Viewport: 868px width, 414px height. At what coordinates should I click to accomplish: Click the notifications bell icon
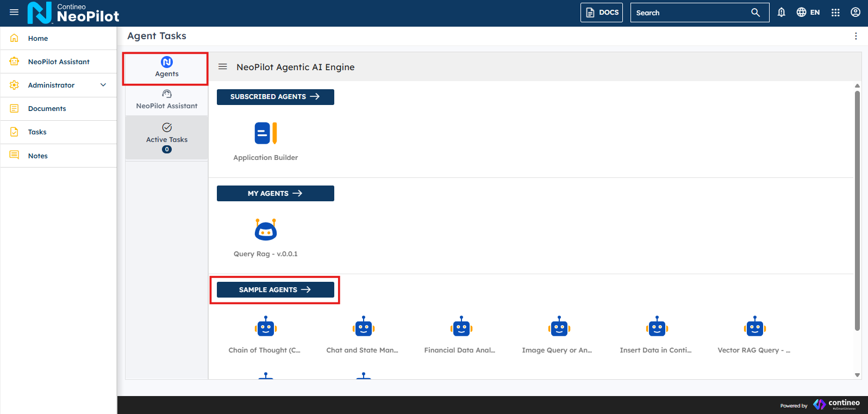pyautogui.click(x=781, y=13)
